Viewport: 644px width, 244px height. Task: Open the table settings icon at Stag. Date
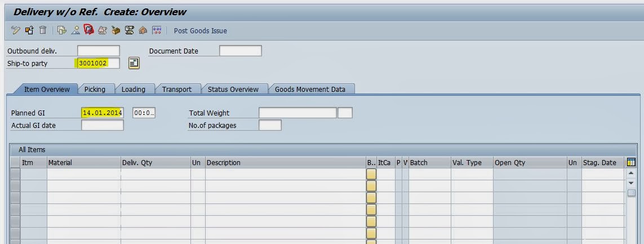631,162
